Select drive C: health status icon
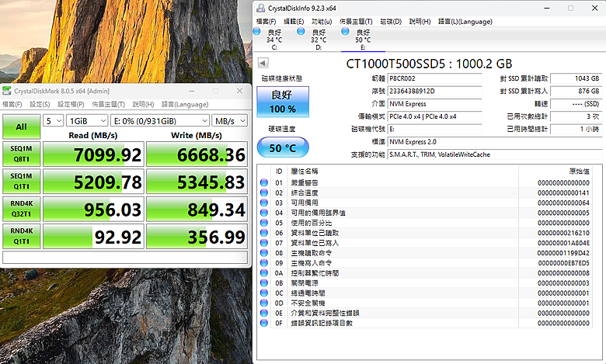This screenshot has height=364, width=606. coord(256,32)
